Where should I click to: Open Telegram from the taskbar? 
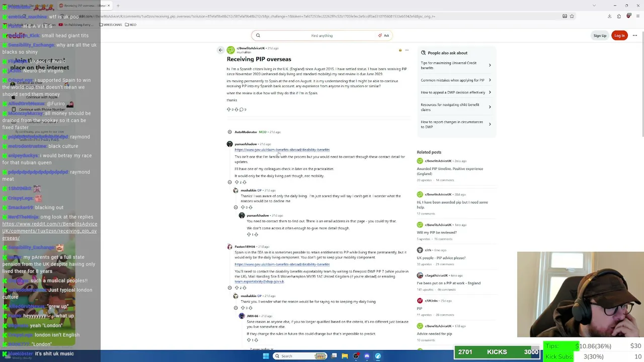(x=378, y=356)
